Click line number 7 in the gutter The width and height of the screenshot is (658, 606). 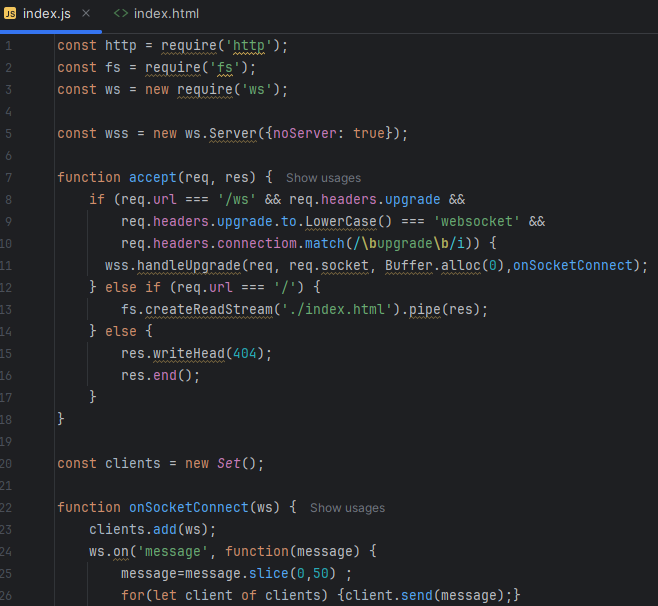click(8, 177)
